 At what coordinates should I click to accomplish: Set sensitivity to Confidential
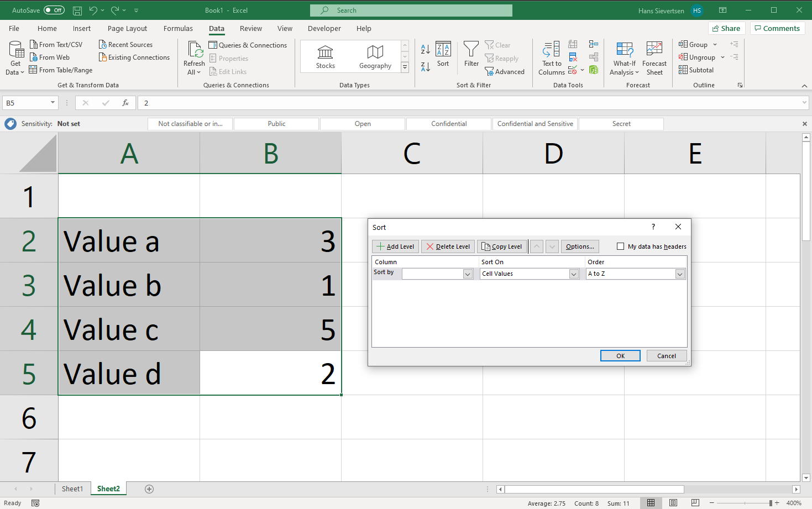point(449,124)
